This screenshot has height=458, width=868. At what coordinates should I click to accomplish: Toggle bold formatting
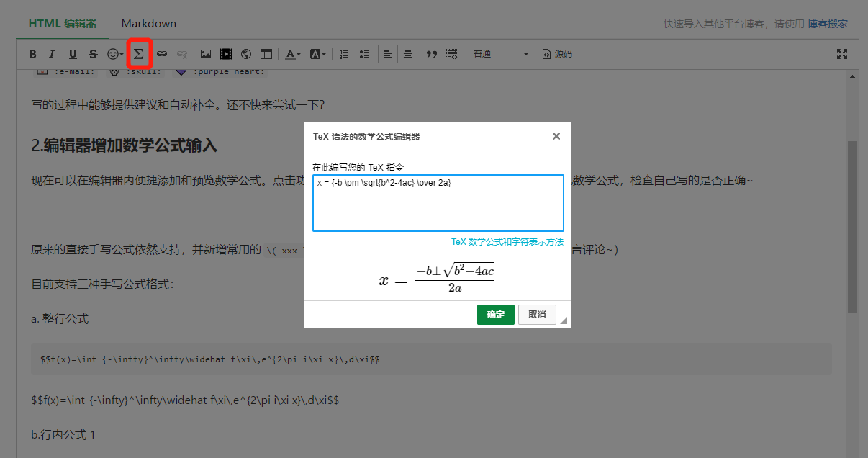tap(32, 53)
